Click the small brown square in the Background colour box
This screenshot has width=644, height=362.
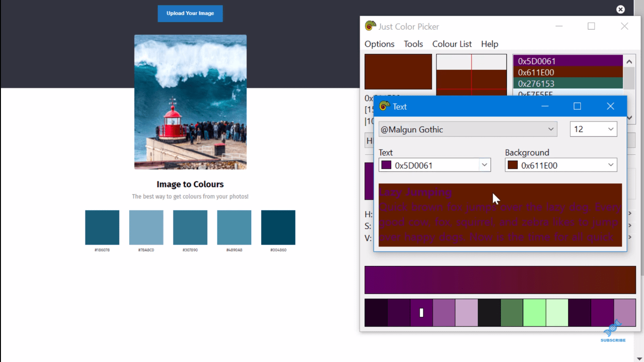513,165
